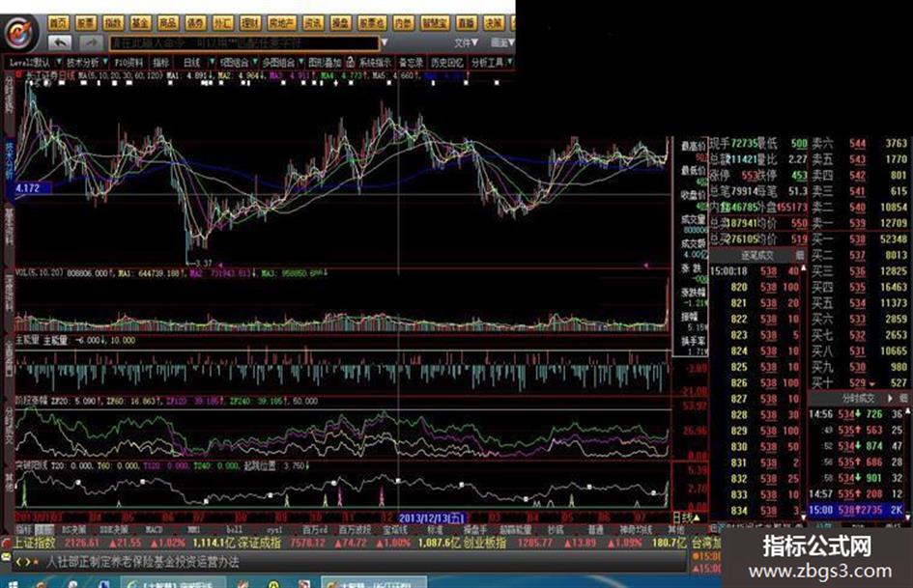Open the 外汇 forex button

[222, 23]
